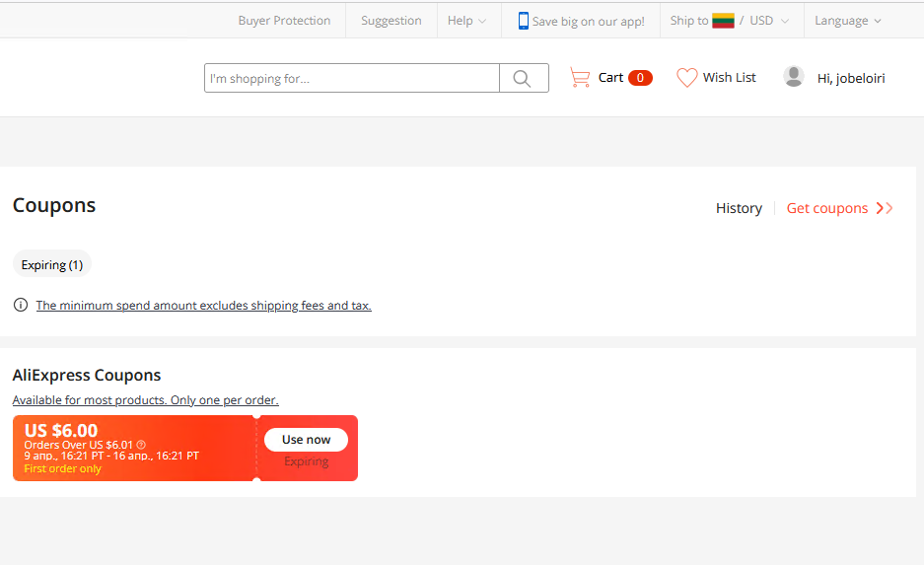Open the shopping cart icon
924x565 pixels.
click(x=580, y=78)
